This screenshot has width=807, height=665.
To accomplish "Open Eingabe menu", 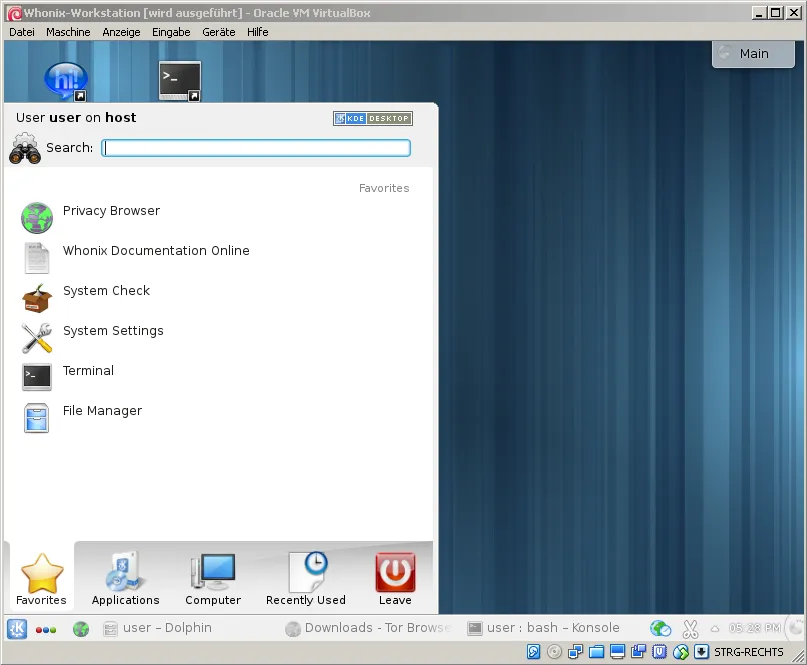I will [171, 32].
